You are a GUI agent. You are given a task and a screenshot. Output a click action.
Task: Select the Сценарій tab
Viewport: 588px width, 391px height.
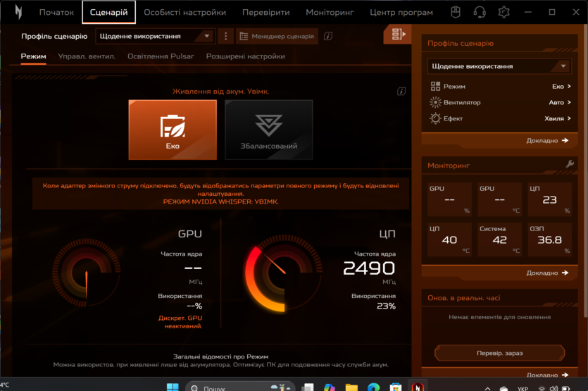click(108, 13)
